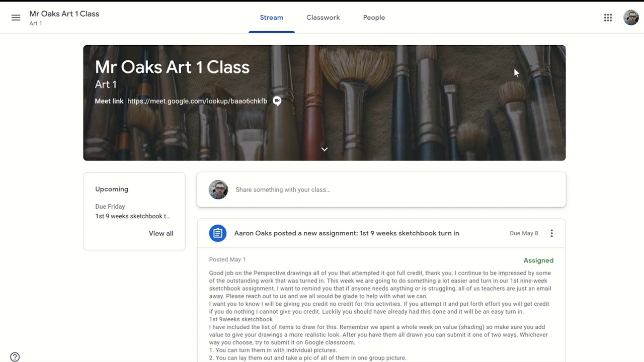
Task: Switch to the Classwork tab
Action: [x=323, y=18]
